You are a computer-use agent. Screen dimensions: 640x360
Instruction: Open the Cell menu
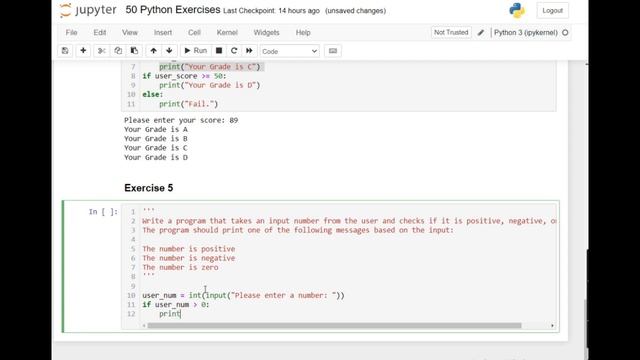[194, 33]
